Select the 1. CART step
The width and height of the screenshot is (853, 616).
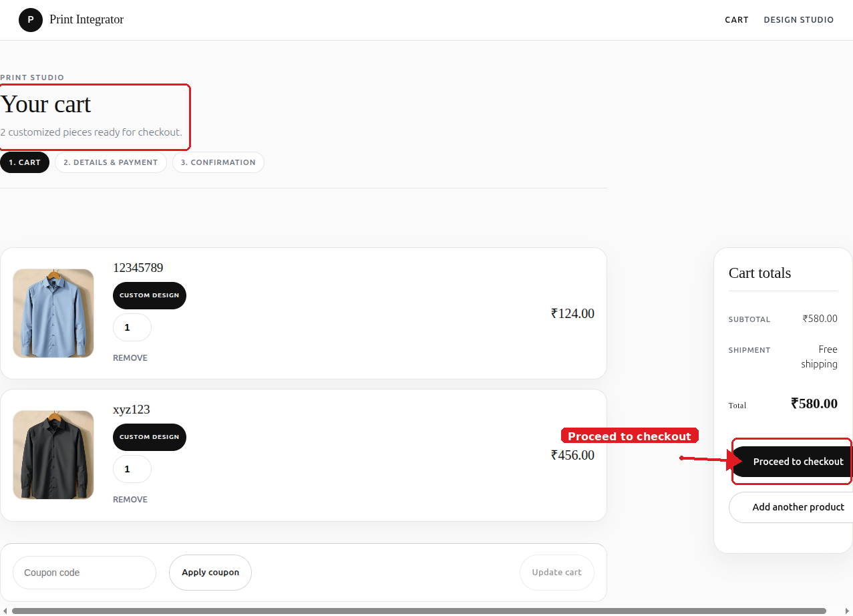click(x=25, y=162)
